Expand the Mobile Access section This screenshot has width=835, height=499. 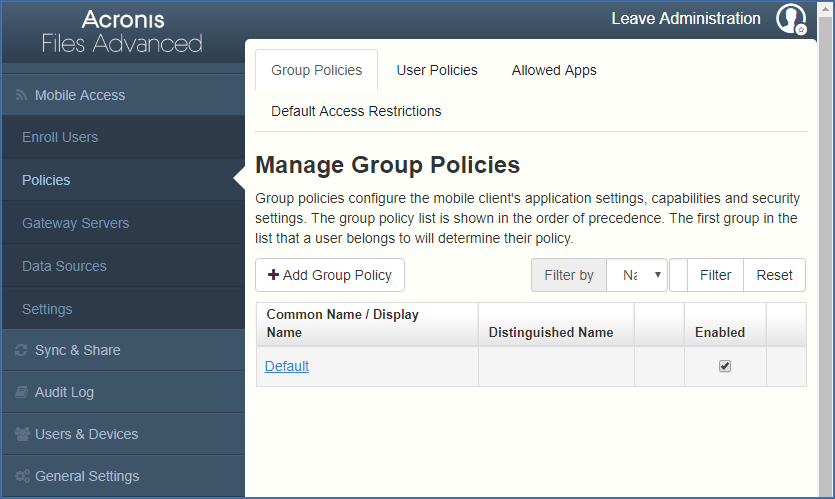click(123, 95)
